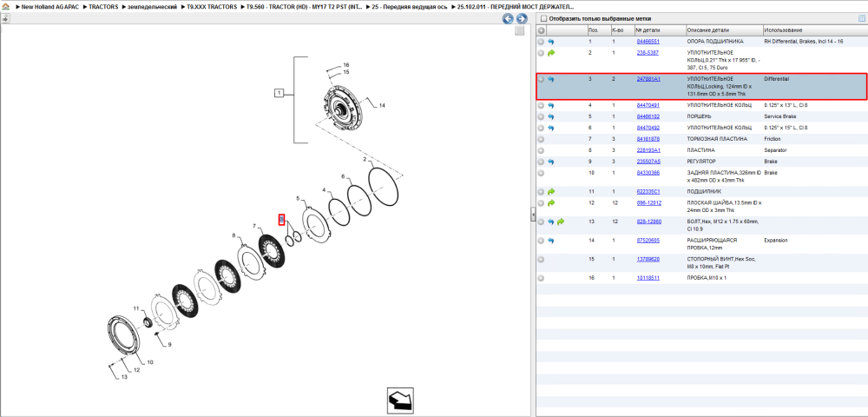This screenshot has height=417, width=868.
Task: Open part number 84161878 link
Action: 648,139
